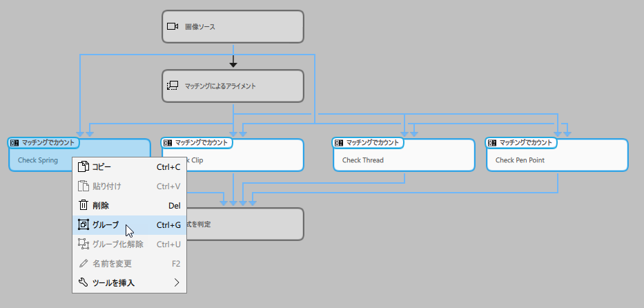Click the alignment icon in マッチングによるアライメント node
The height and width of the screenshot is (308, 644).
click(x=173, y=86)
